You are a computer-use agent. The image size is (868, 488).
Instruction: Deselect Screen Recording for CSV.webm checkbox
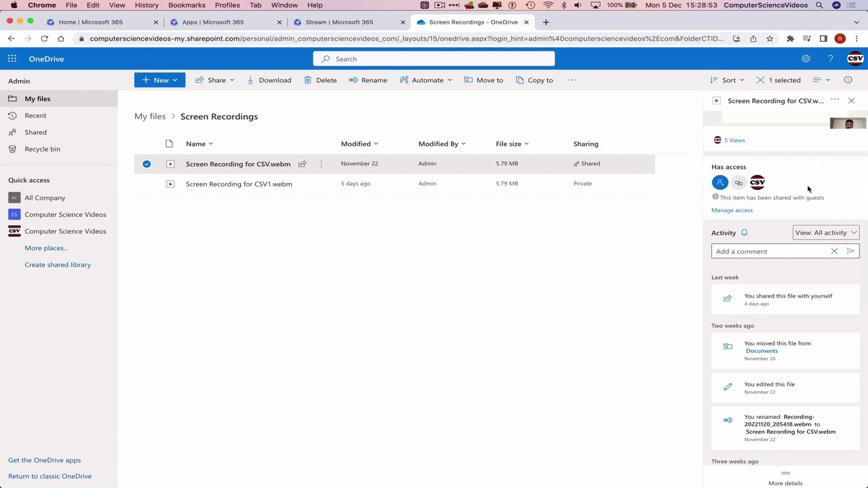146,163
